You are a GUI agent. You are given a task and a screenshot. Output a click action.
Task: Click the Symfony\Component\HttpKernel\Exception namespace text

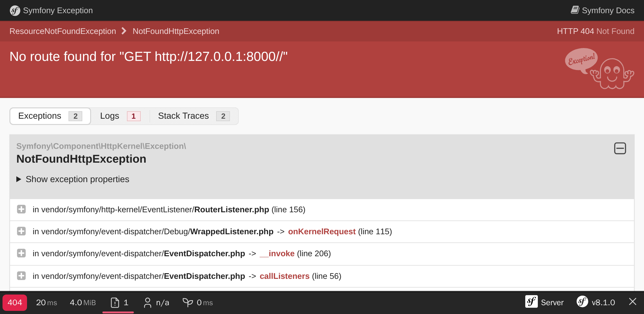pyautogui.click(x=101, y=146)
